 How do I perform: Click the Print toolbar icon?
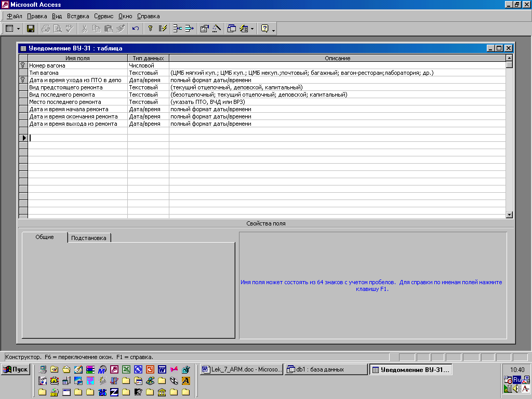click(x=46, y=29)
